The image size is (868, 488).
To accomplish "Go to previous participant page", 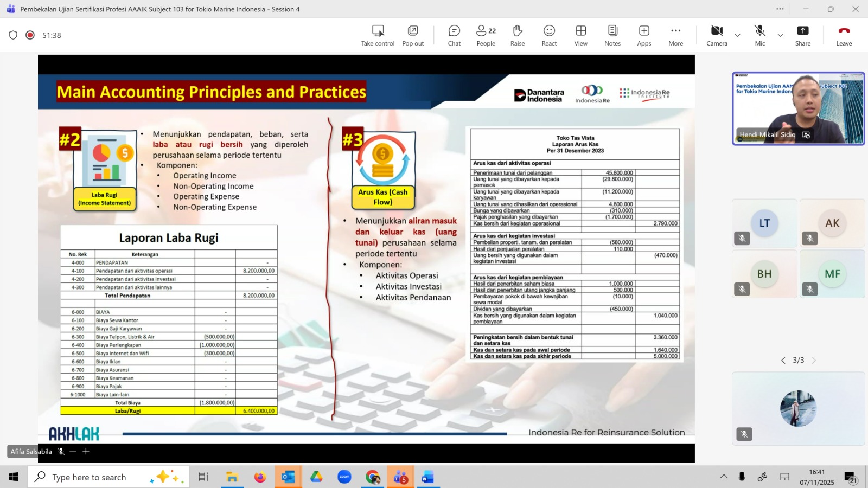I will click(x=783, y=360).
